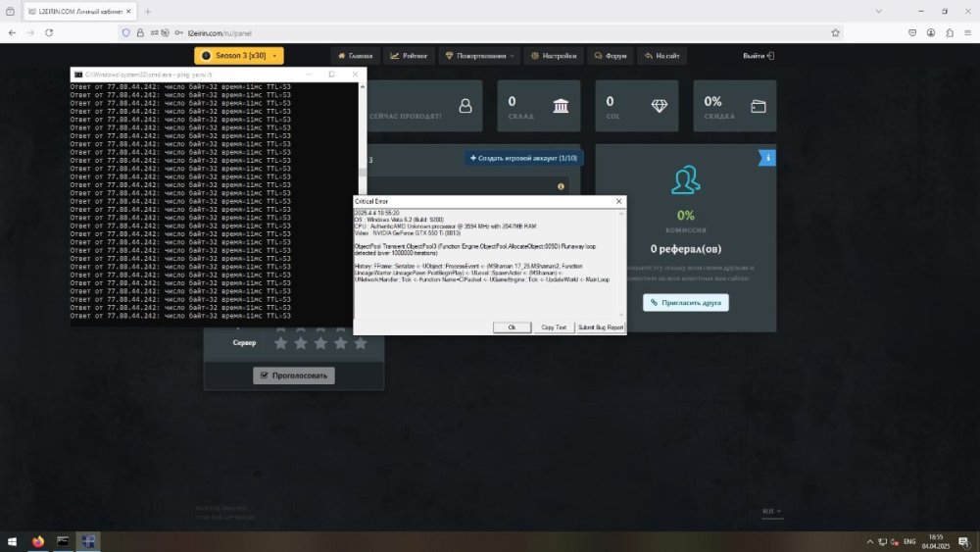Click the Firefox reload page icon
This screenshot has width=980, height=552.
(x=49, y=32)
